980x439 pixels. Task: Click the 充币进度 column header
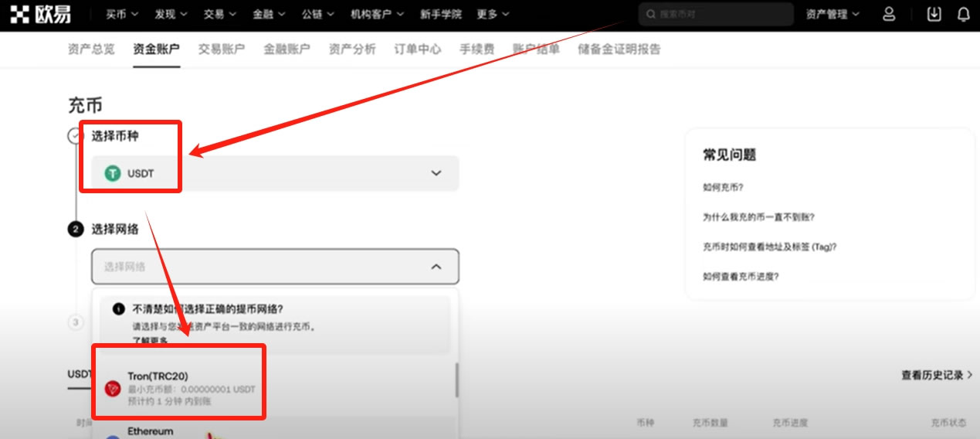point(791,424)
